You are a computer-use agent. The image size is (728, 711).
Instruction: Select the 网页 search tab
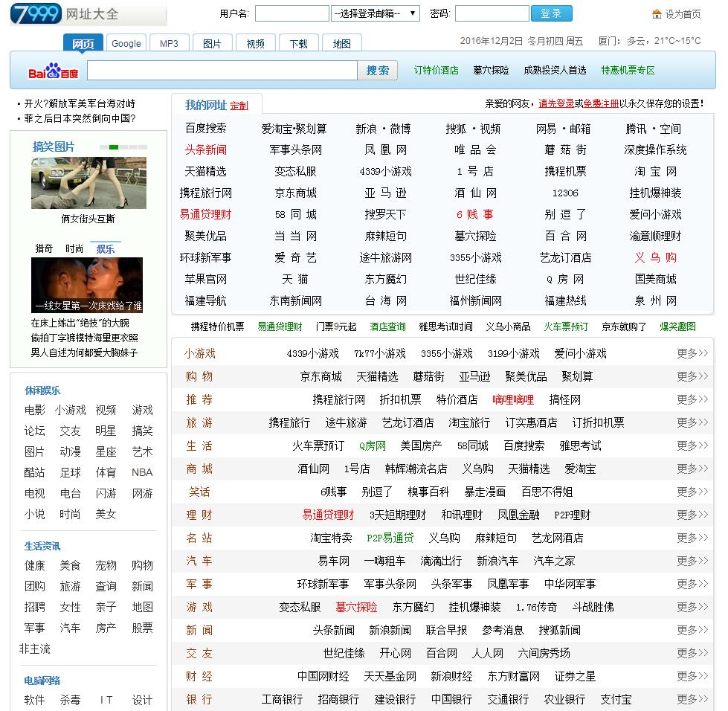coord(83,44)
